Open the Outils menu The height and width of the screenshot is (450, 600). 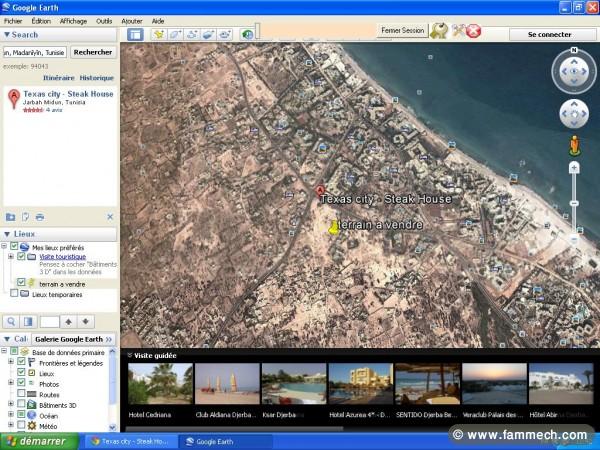coord(104,21)
